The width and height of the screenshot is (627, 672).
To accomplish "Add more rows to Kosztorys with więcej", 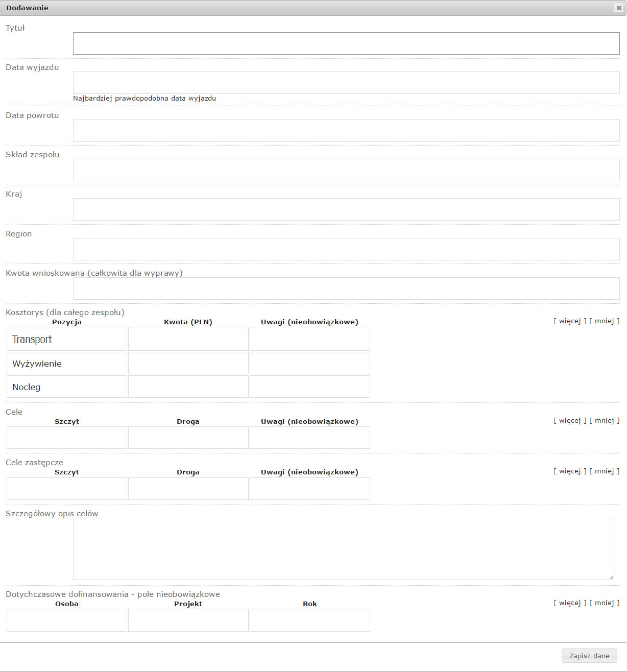I will 570,321.
